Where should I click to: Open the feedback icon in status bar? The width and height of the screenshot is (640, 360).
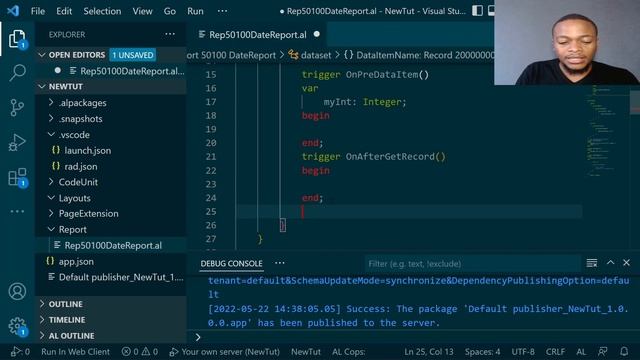(602, 351)
